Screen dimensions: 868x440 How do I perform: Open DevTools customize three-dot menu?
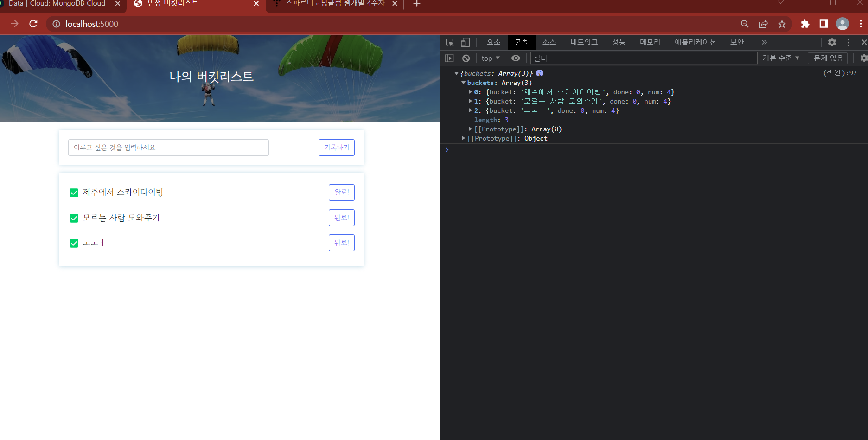[849, 42]
